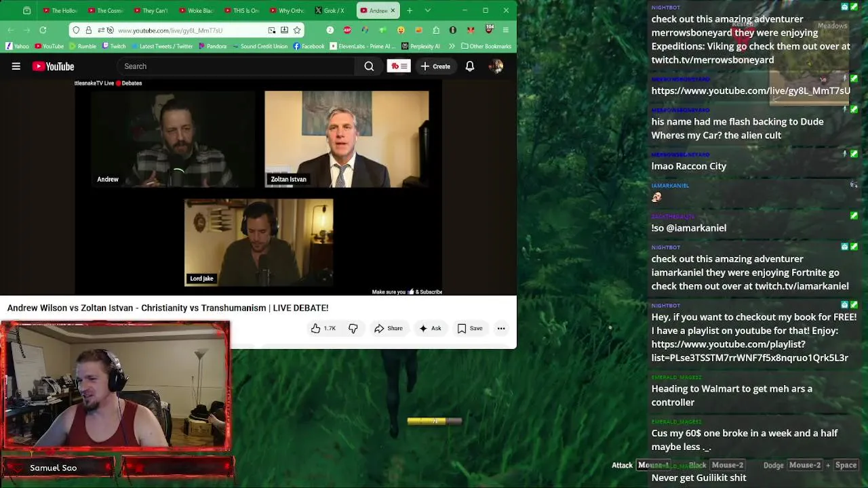Screen dimensions: 868x488
Task: Switch to THIS Is On tab
Action: tap(241, 10)
